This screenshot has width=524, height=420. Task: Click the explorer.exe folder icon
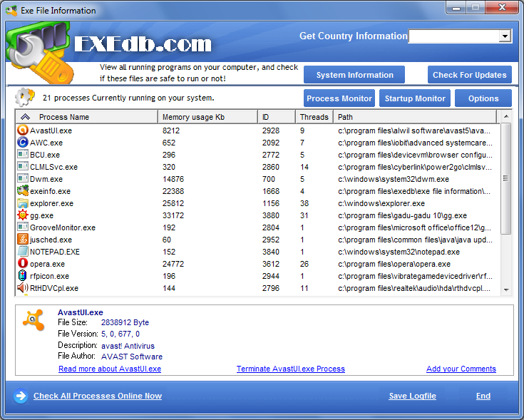(x=22, y=203)
